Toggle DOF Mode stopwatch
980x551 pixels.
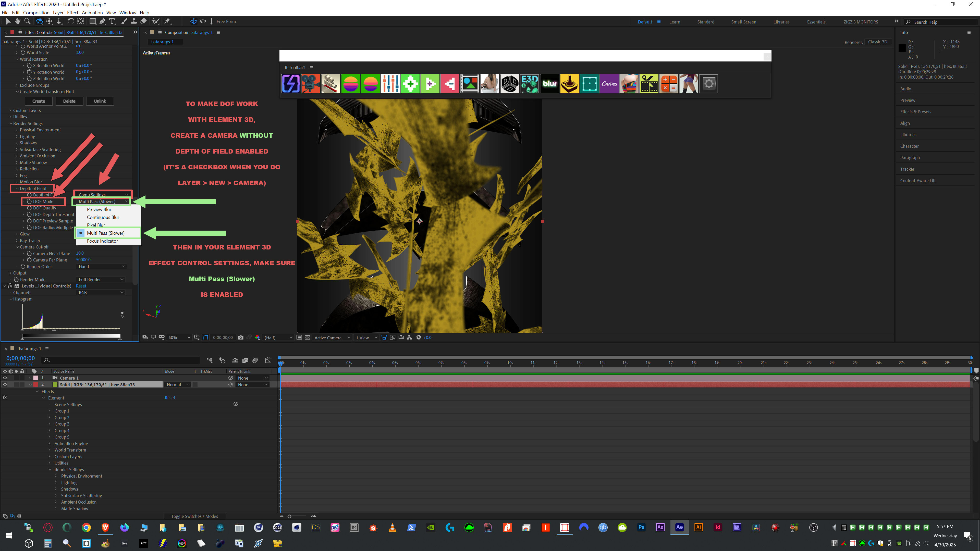pyautogui.click(x=29, y=201)
